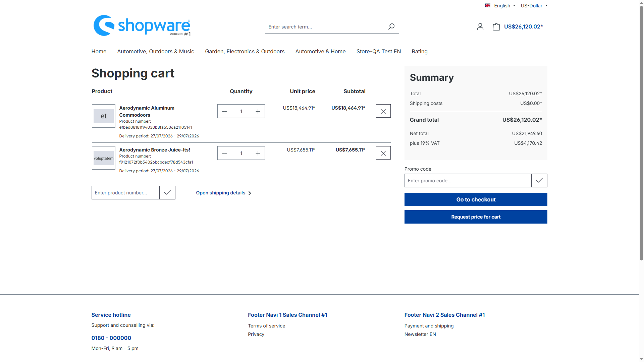Focus the Enter product number field
Image resolution: width=644 pixels, height=362 pixels.
[x=125, y=193]
